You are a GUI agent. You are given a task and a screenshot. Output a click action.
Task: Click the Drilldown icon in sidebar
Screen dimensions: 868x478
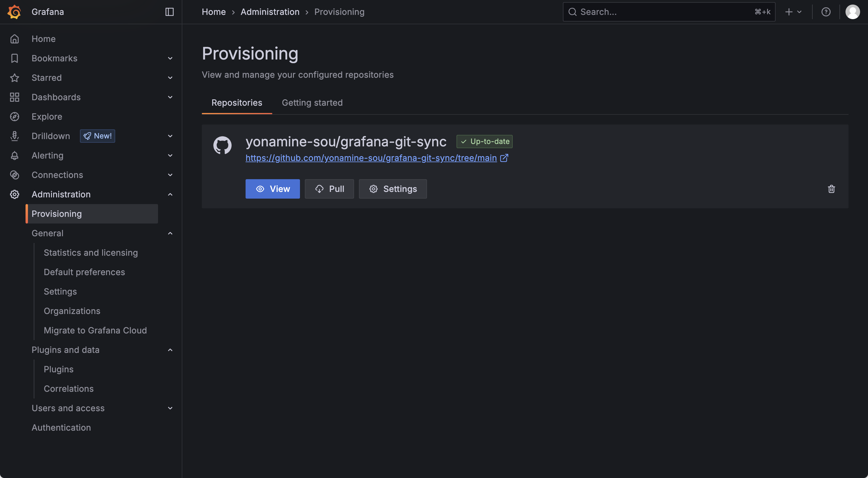pos(15,136)
